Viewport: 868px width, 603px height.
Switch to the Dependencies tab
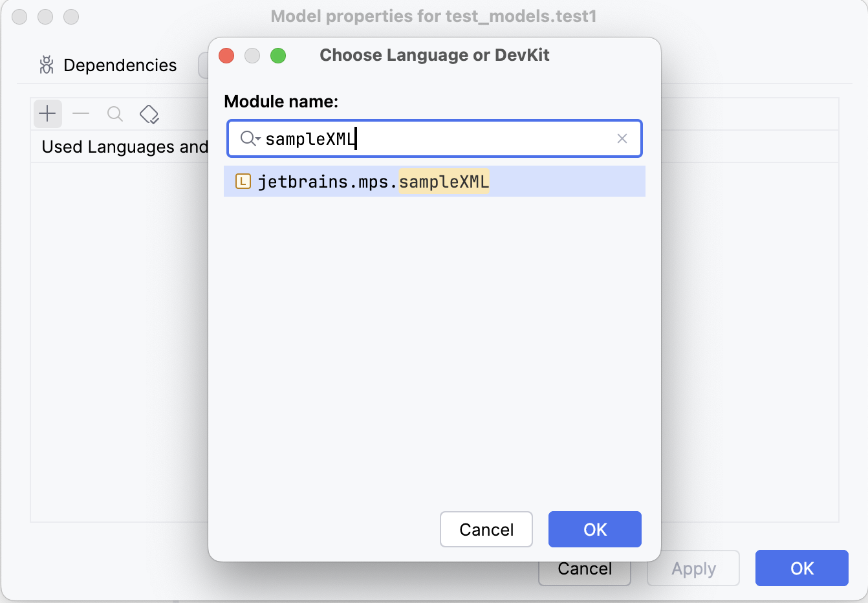(108, 65)
